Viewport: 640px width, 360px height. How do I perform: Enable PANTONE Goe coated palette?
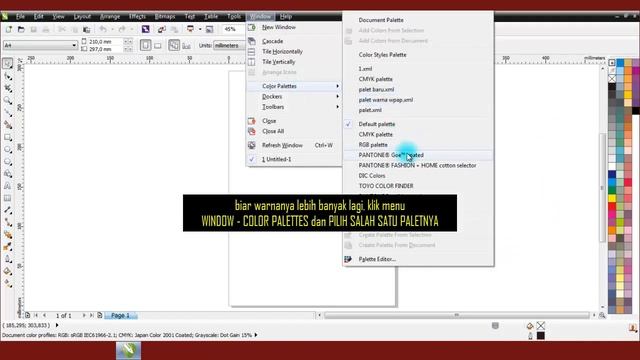418,155
